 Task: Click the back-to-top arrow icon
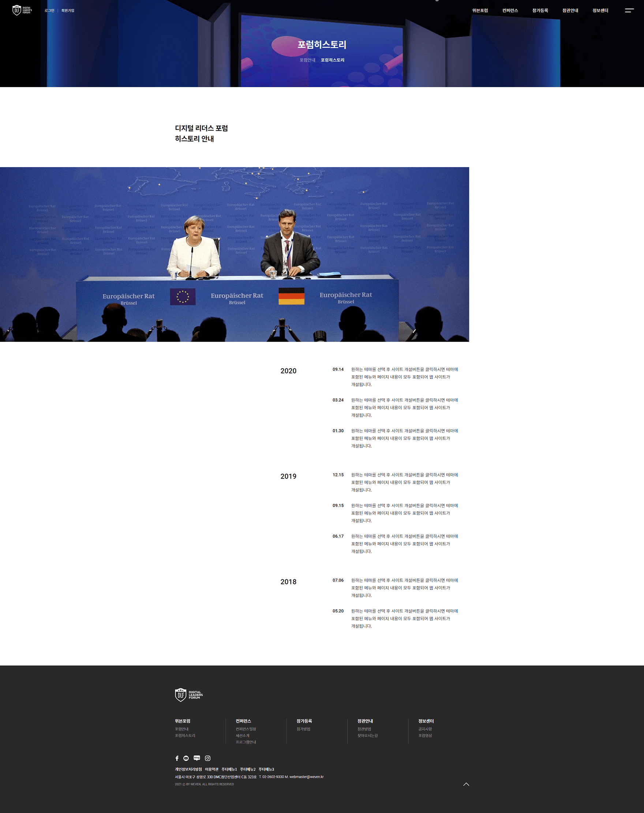click(466, 784)
